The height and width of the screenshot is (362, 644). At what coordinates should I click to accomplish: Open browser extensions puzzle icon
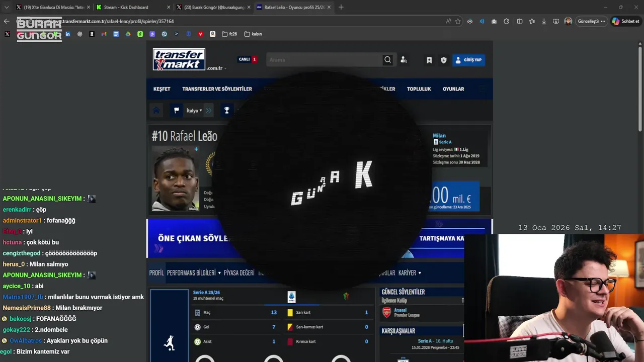pyautogui.click(x=506, y=21)
